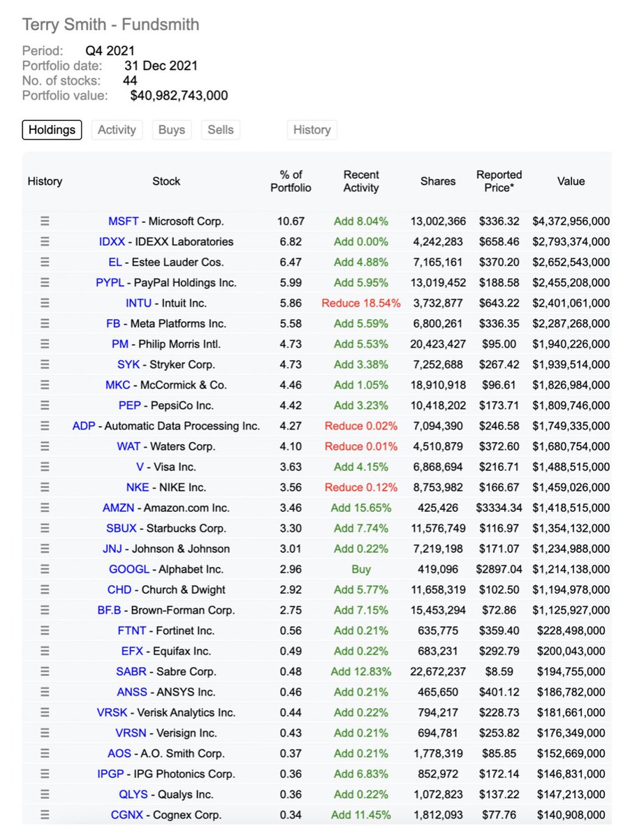Open history icon for Cognex Corp. row
This screenshot has width=644, height=838.
pyautogui.click(x=45, y=815)
